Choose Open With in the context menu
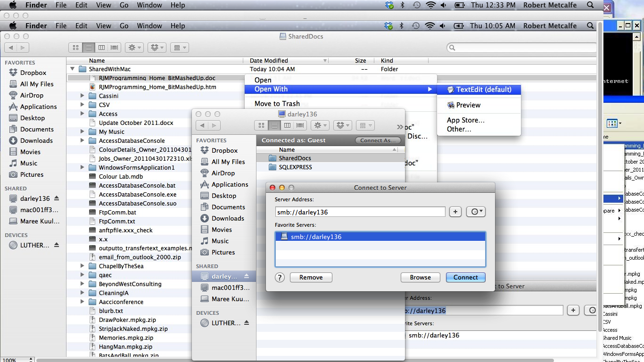Image resolution: width=644 pixels, height=362 pixels. pyautogui.click(x=340, y=89)
